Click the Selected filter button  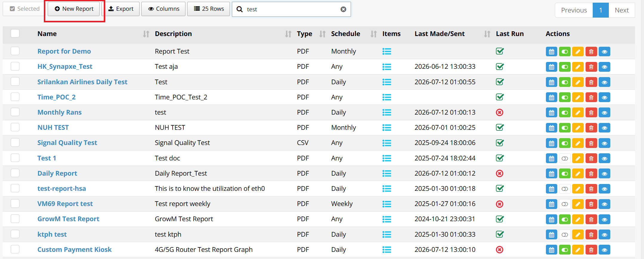(24, 9)
